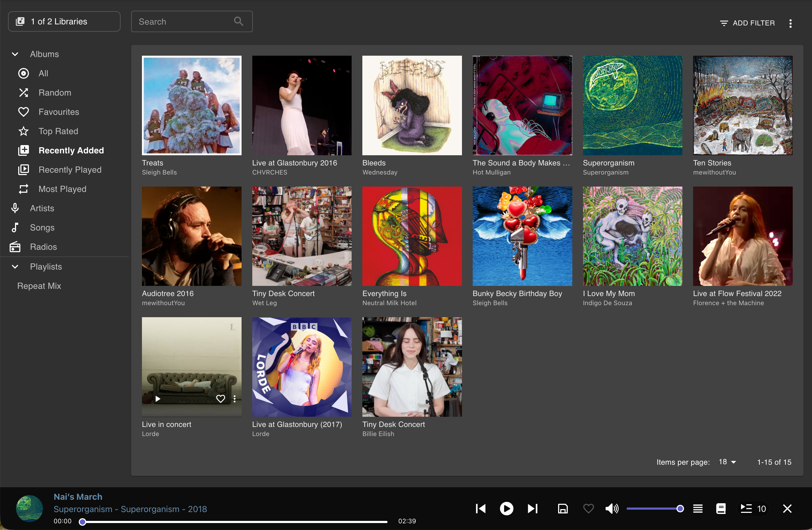Collapse the Playlists section chevron
The width and height of the screenshot is (812, 530).
pyautogui.click(x=15, y=267)
